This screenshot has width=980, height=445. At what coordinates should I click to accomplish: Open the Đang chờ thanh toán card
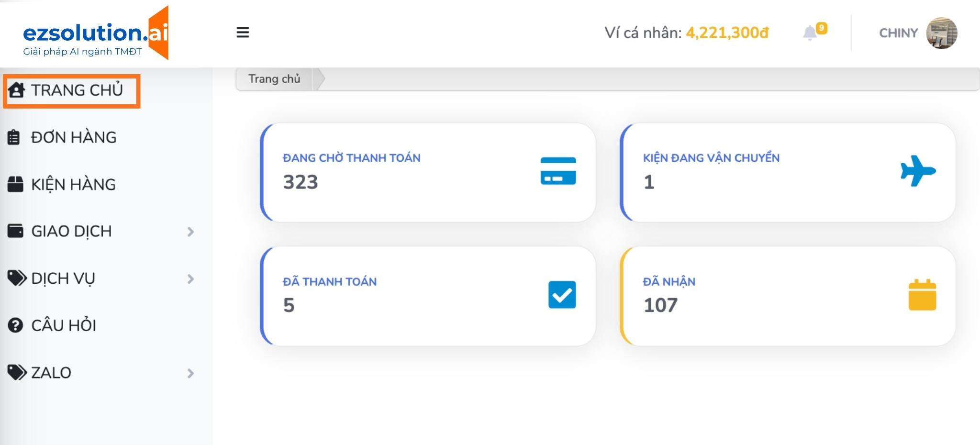click(428, 172)
